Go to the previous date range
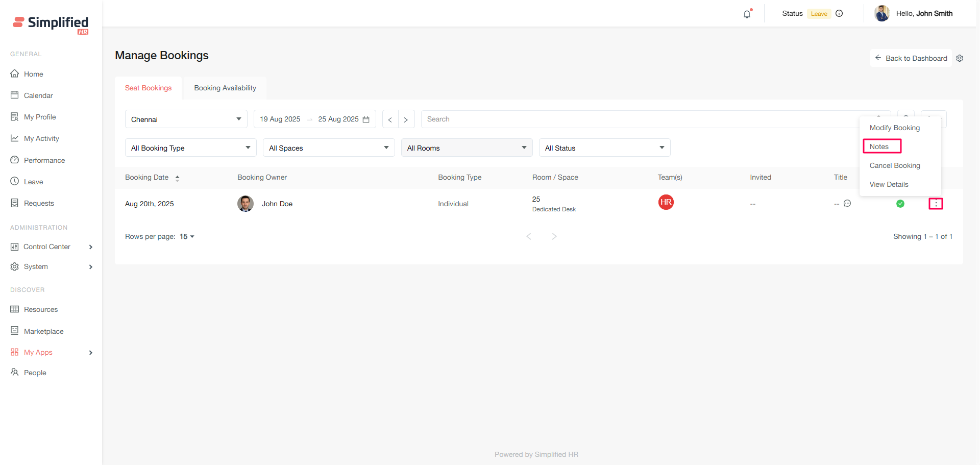 390,119
